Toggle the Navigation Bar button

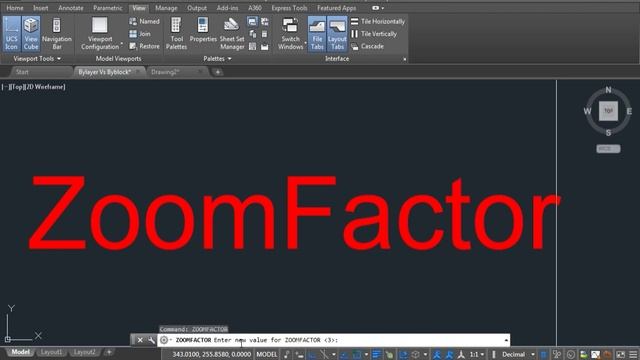[57, 34]
